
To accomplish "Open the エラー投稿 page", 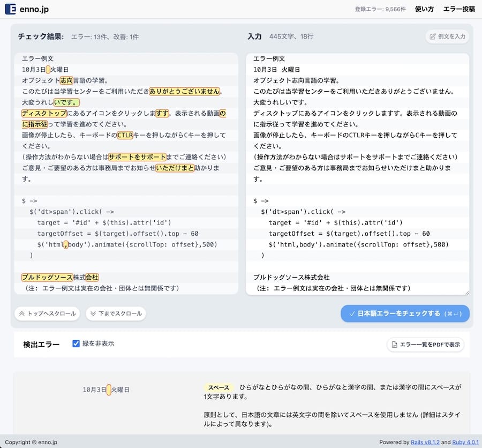I will click(x=459, y=9).
